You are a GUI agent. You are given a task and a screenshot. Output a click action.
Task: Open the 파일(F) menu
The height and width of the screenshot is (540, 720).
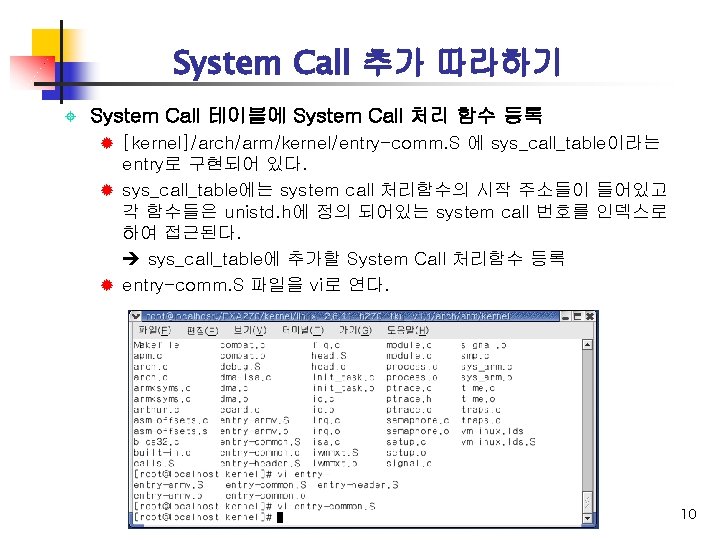155,330
